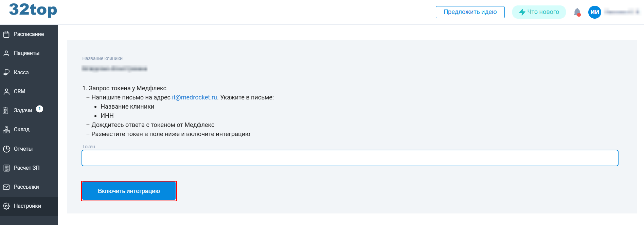Go to Отчеты section
Viewport: 644px width, 225px height.
pyautogui.click(x=29, y=149)
